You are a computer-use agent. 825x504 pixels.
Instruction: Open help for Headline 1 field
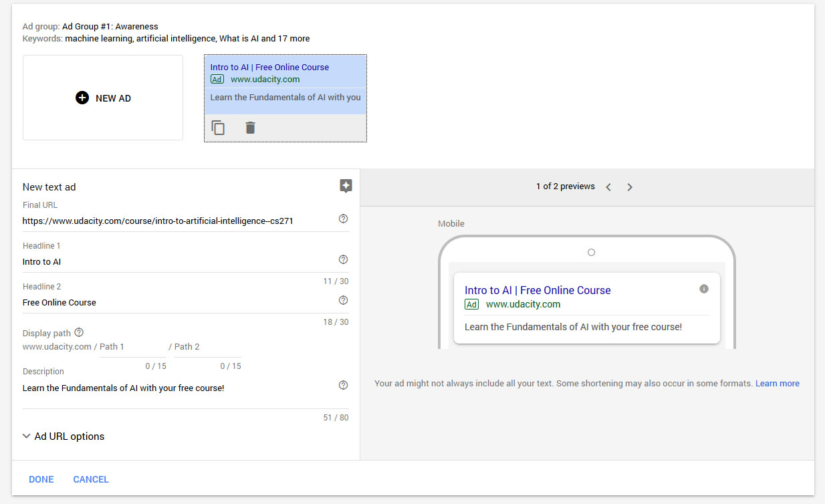[344, 259]
